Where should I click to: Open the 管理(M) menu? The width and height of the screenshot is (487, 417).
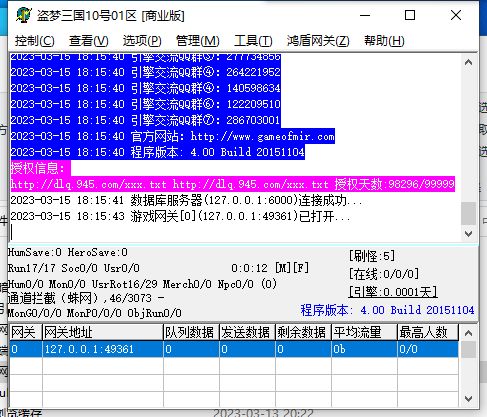(197, 41)
